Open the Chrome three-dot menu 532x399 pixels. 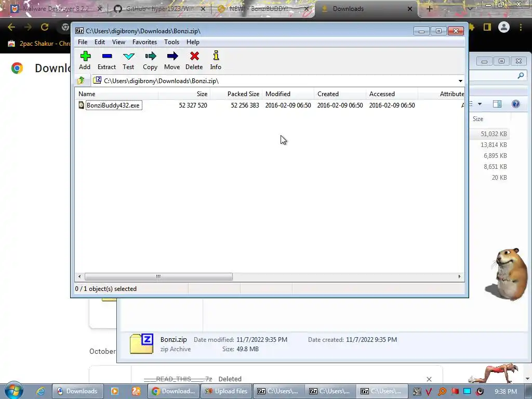click(521, 27)
